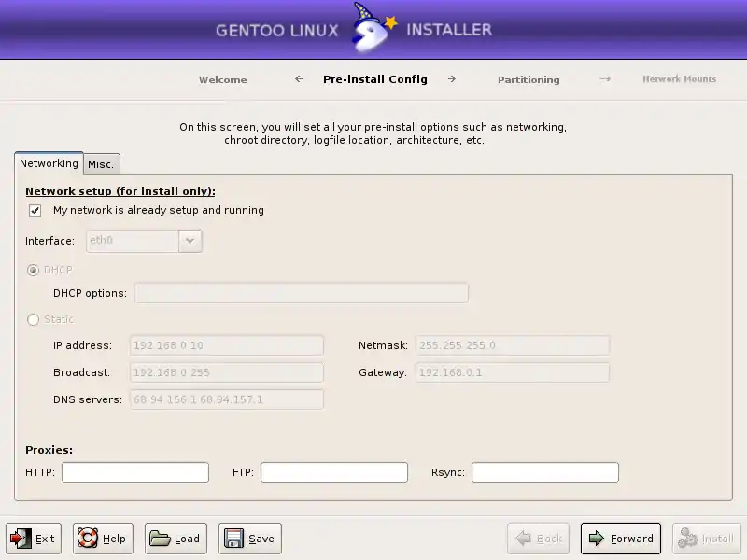
Task: Click the Load folder icon
Action: pos(161,539)
